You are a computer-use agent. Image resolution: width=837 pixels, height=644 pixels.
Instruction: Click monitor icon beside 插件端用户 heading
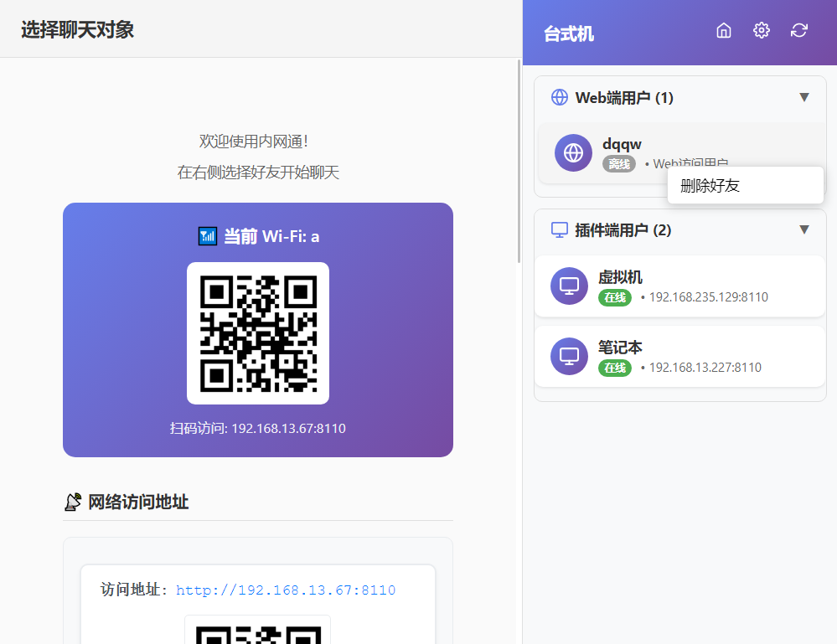click(x=560, y=230)
